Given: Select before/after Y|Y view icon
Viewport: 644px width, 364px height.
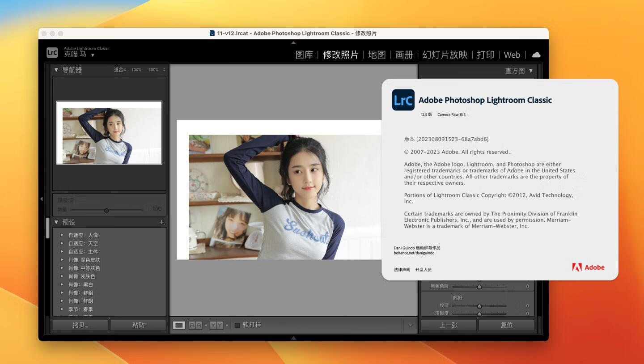Looking at the screenshot, I should 216,325.
